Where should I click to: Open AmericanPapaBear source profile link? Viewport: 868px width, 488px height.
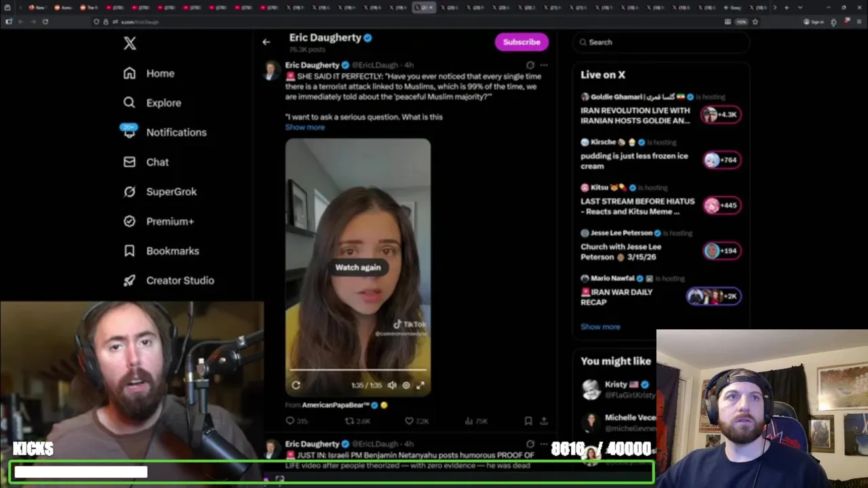[x=336, y=405]
